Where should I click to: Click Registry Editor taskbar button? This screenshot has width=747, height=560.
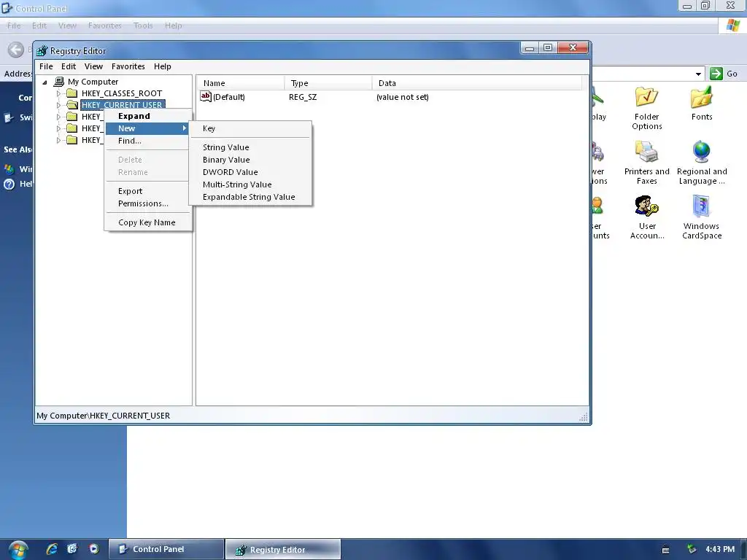[x=283, y=550]
